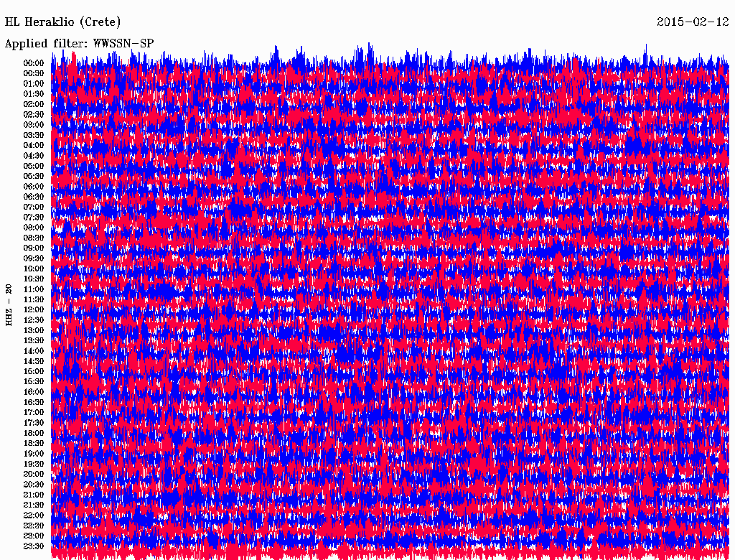The height and width of the screenshot is (560, 735).
Task: Select the 21:30 time row label
Action: tap(34, 505)
